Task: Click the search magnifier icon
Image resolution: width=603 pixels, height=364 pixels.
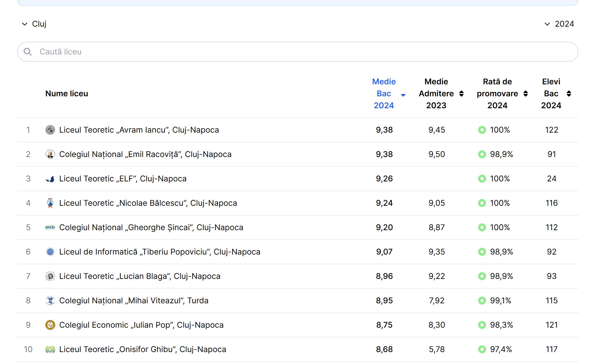Action: point(28,52)
